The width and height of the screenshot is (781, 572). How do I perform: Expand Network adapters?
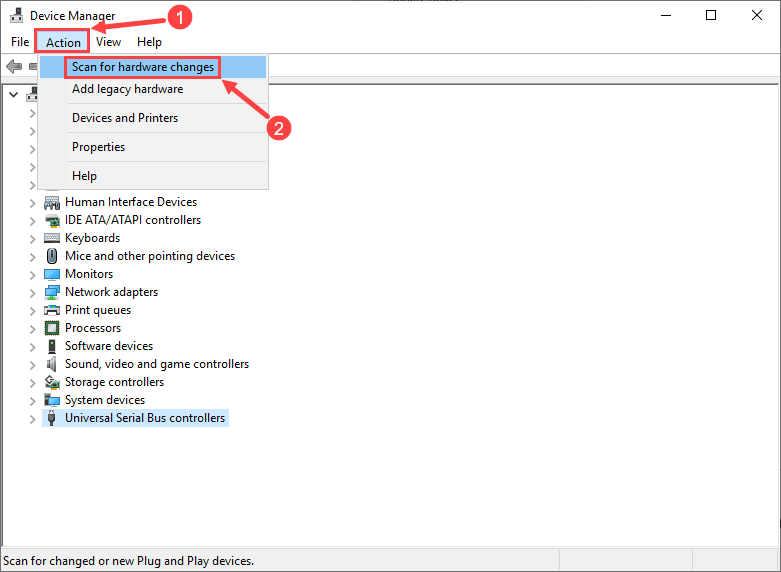[x=32, y=292]
